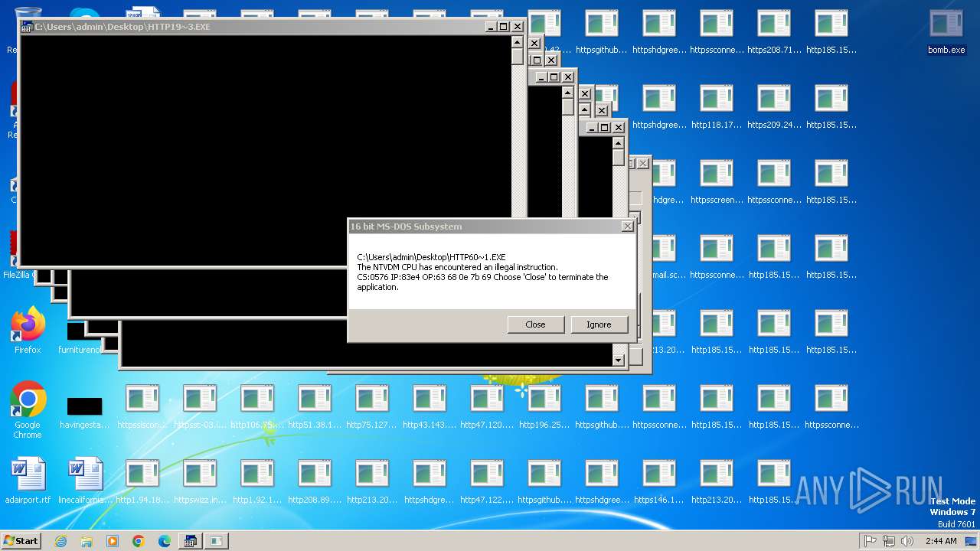
Task: Select the http51.38.1... desktop icon
Action: [x=315, y=407]
